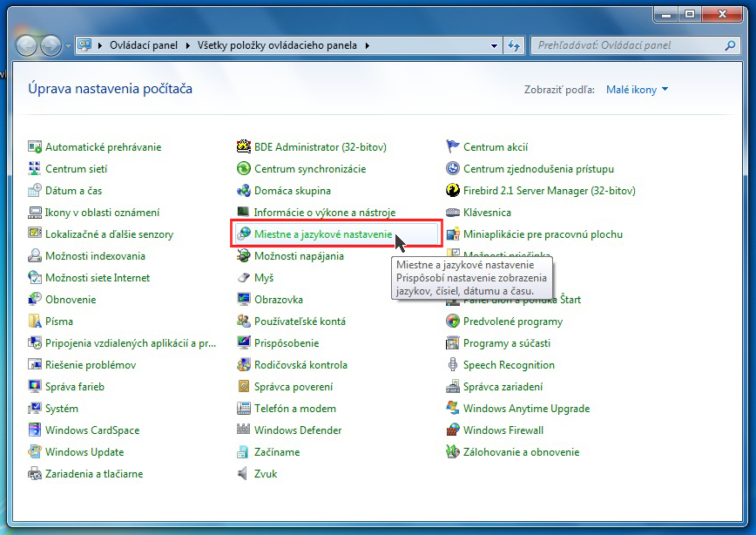Screen dimensions: 756x535
Task: Expand the arrow after Ovládací panel breadcrumb
Action: pos(188,46)
